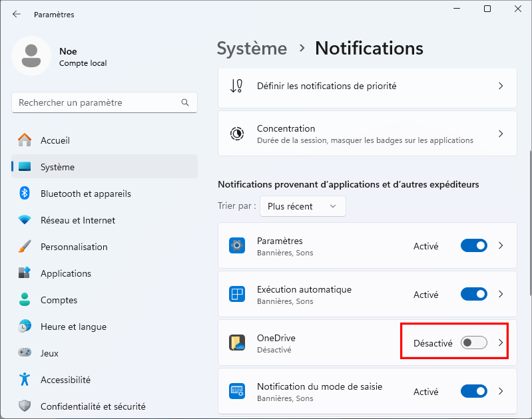532x419 pixels.
Task: Click the Confidentialité et sécurité shield icon
Action: pyautogui.click(x=25, y=406)
